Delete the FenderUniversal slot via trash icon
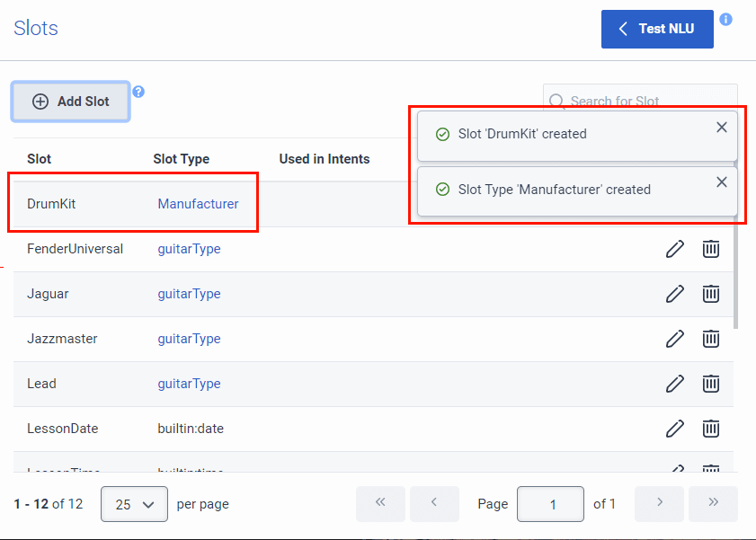This screenshot has height=540, width=756. pyautogui.click(x=710, y=249)
